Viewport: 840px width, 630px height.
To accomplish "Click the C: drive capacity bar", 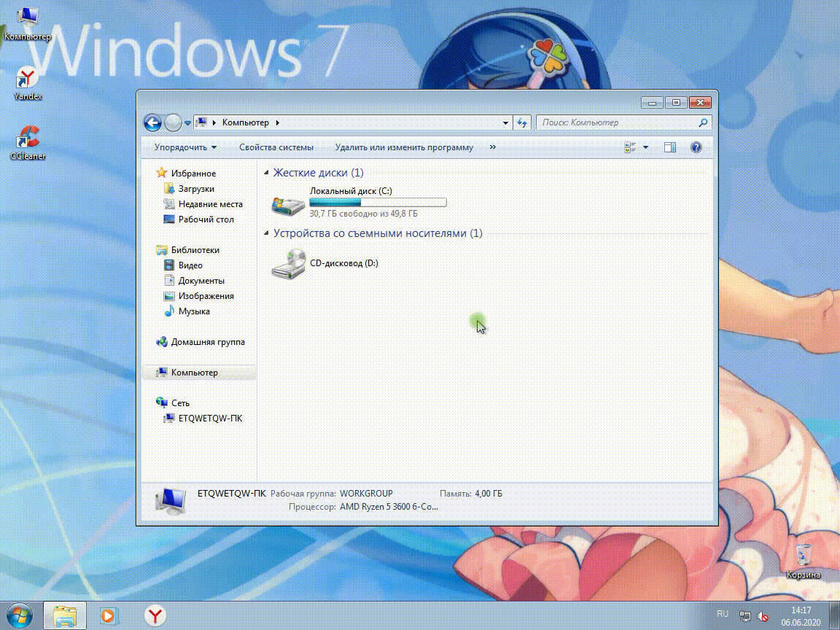I will pos(378,202).
